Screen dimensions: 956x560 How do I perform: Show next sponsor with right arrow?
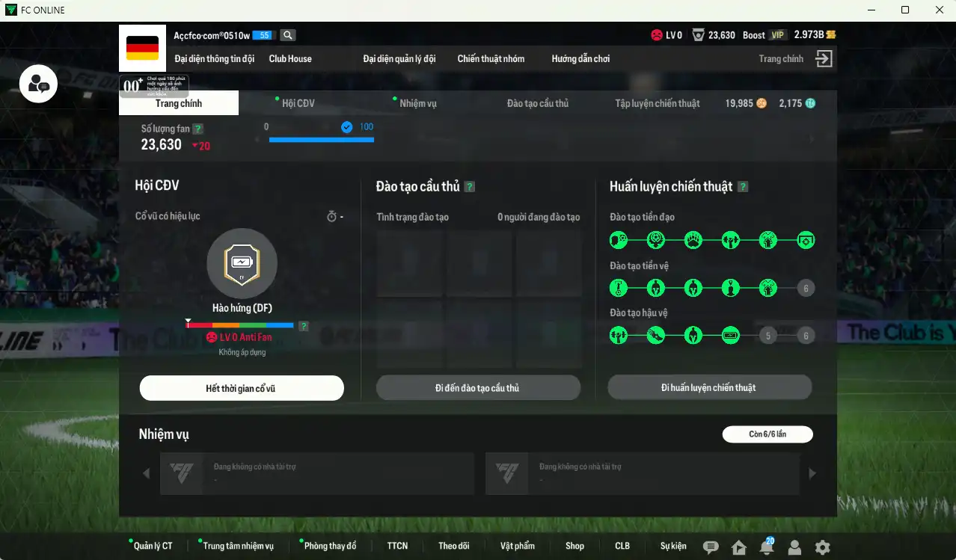(812, 473)
